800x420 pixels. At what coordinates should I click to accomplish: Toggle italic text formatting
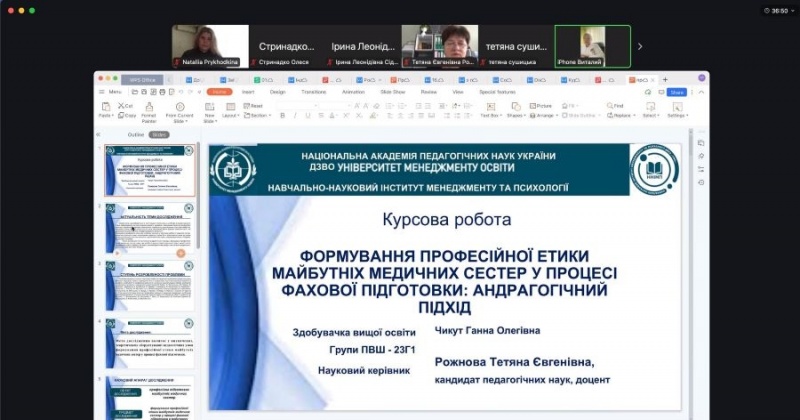294,115
